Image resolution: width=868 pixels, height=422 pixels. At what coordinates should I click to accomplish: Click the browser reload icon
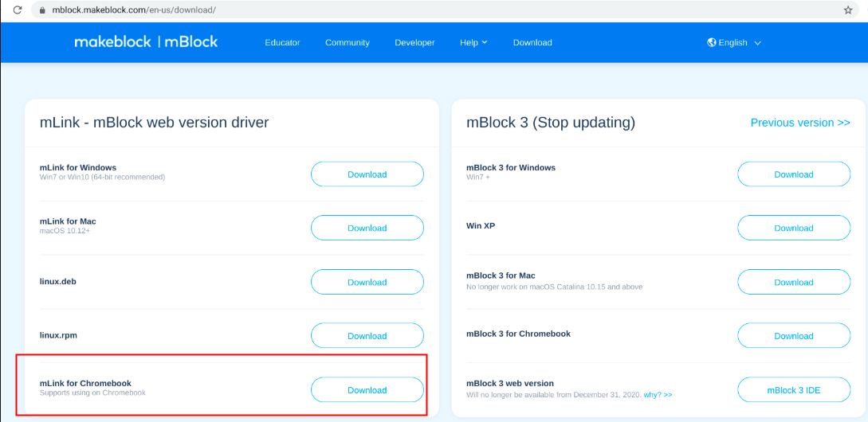click(x=17, y=10)
